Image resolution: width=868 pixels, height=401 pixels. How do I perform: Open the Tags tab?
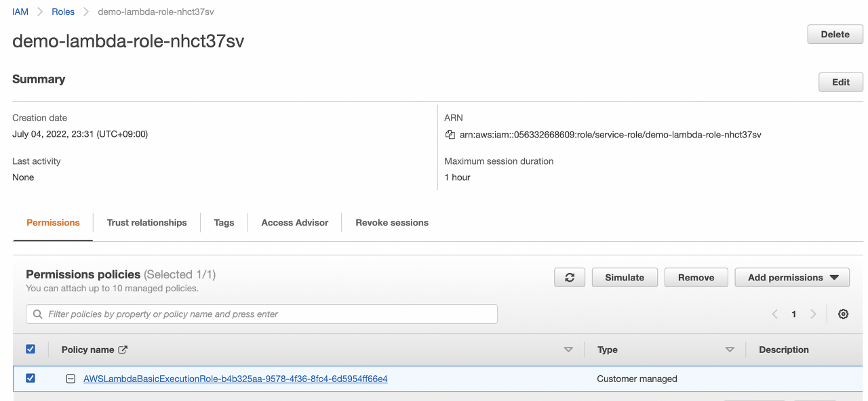224,222
